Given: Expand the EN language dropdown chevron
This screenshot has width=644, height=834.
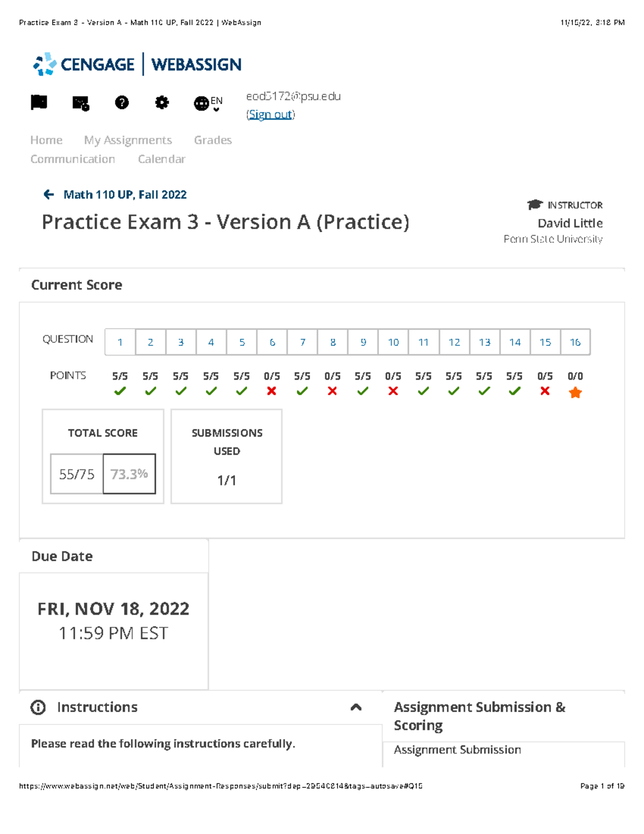Looking at the screenshot, I should point(216,108).
